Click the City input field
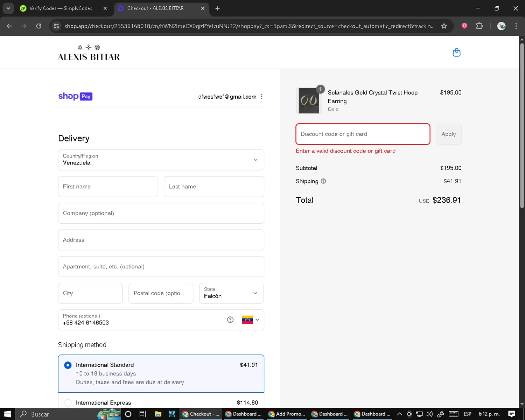The height and width of the screenshot is (420, 525). tap(90, 293)
